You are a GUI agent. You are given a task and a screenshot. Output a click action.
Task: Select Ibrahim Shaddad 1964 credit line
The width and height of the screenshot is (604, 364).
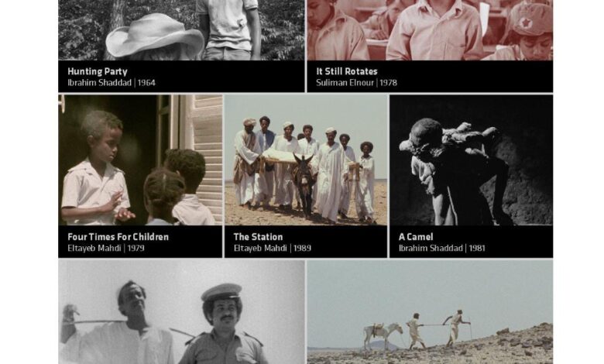click(x=112, y=82)
